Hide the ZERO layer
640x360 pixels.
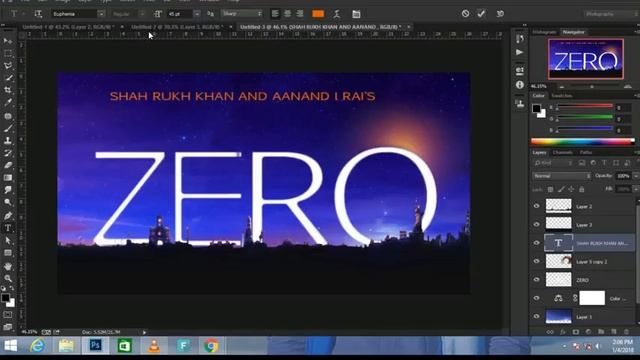(536, 280)
